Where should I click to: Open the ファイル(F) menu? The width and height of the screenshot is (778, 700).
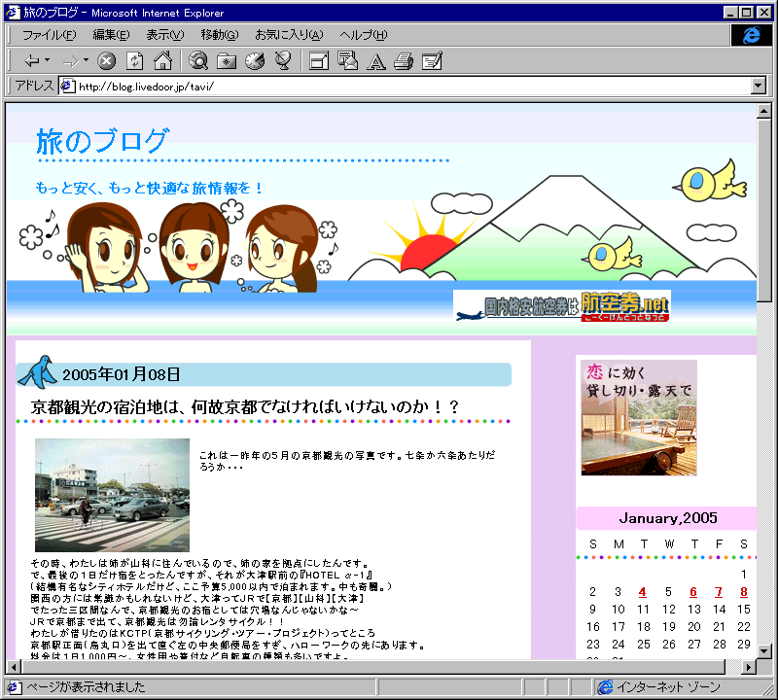50,35
